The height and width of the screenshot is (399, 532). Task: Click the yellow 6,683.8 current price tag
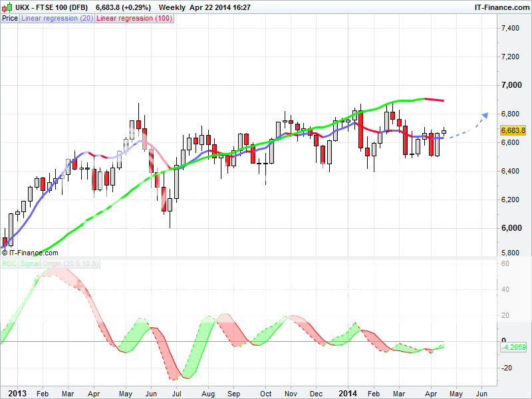coord(513,130)
